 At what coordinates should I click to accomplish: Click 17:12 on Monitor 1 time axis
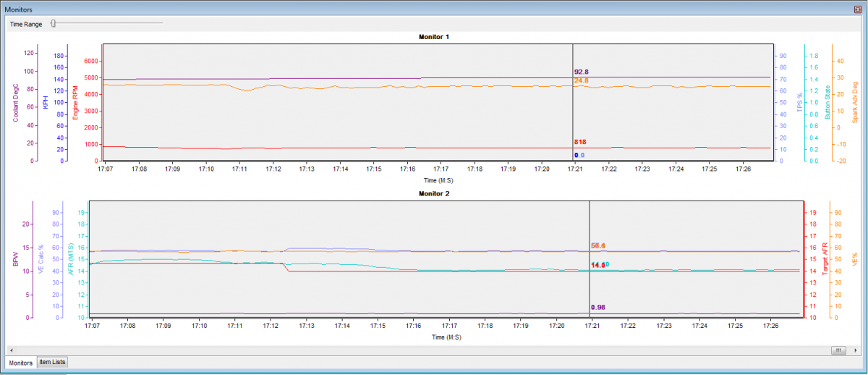tap(273, 169)
